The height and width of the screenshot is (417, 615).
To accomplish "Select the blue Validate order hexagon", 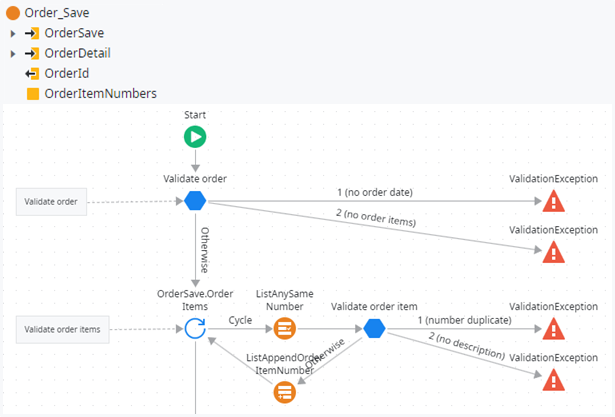I will (x=195, y=201).
